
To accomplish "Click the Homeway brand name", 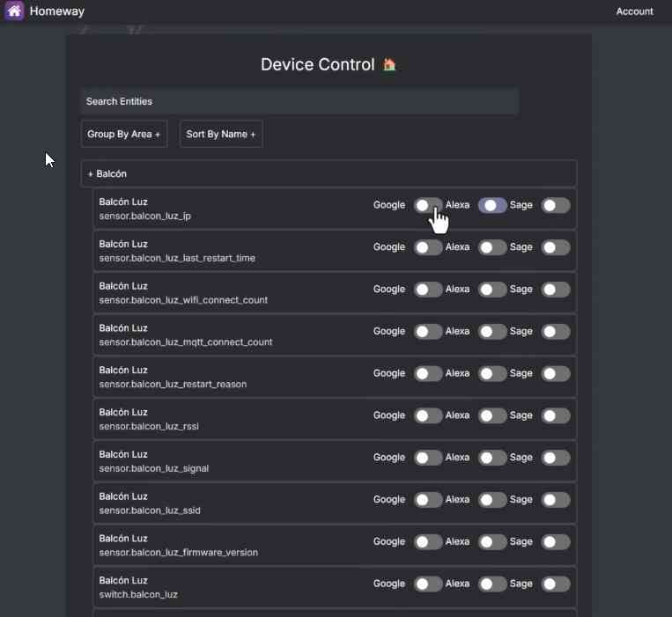I will pos(57,11).
